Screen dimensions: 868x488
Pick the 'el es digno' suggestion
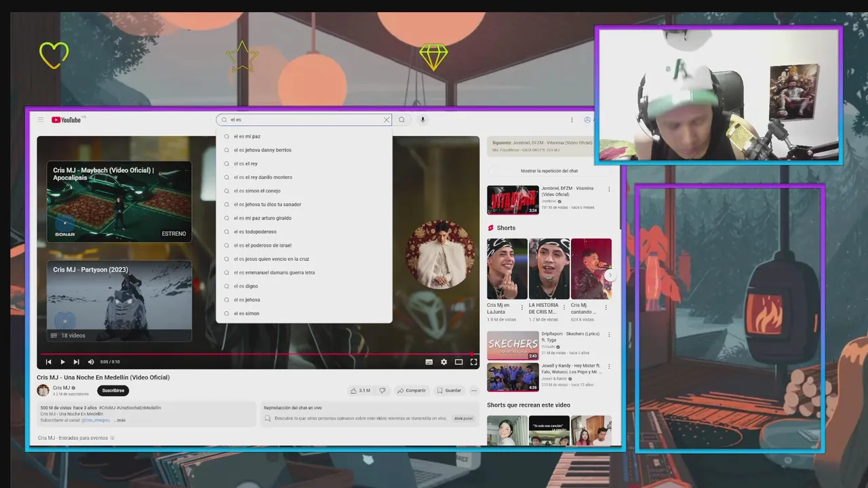(304, 285)
